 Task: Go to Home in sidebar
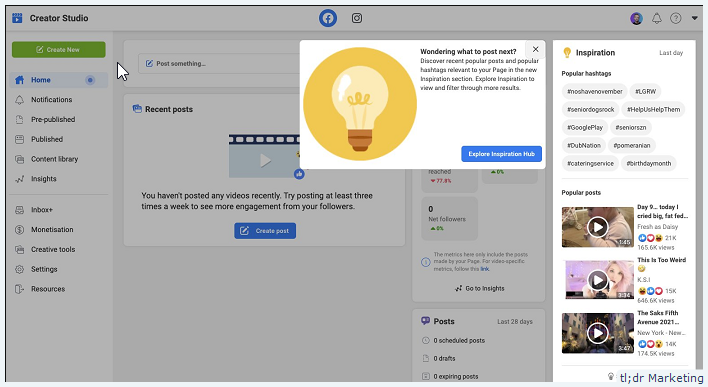(x=59, y=80)
